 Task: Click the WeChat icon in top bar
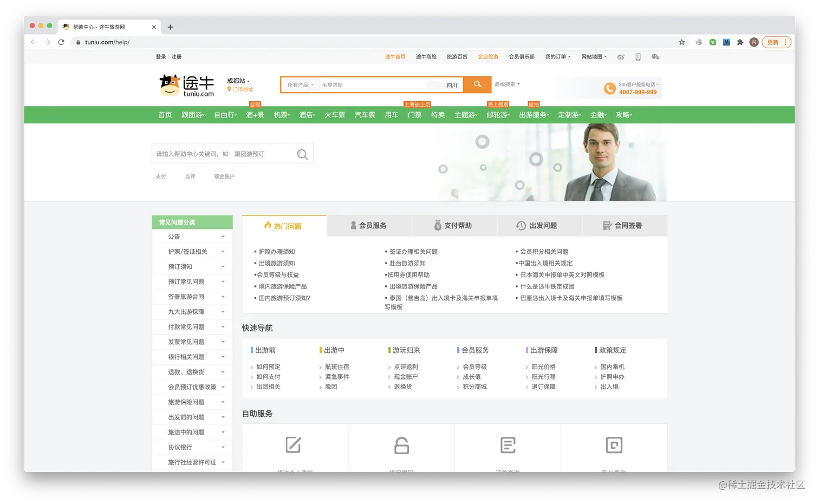[655, 57]
